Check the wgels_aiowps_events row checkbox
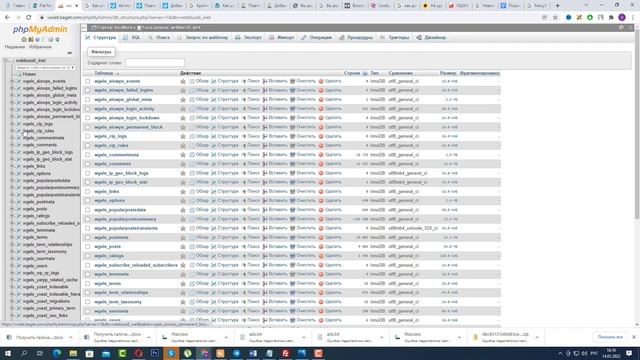The height and width of the screenshot is (360, 640). [x=87, y=81]
